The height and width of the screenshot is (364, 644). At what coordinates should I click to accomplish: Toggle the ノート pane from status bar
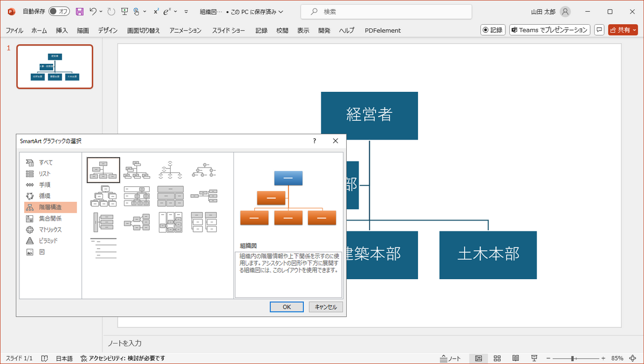[450, 358]
